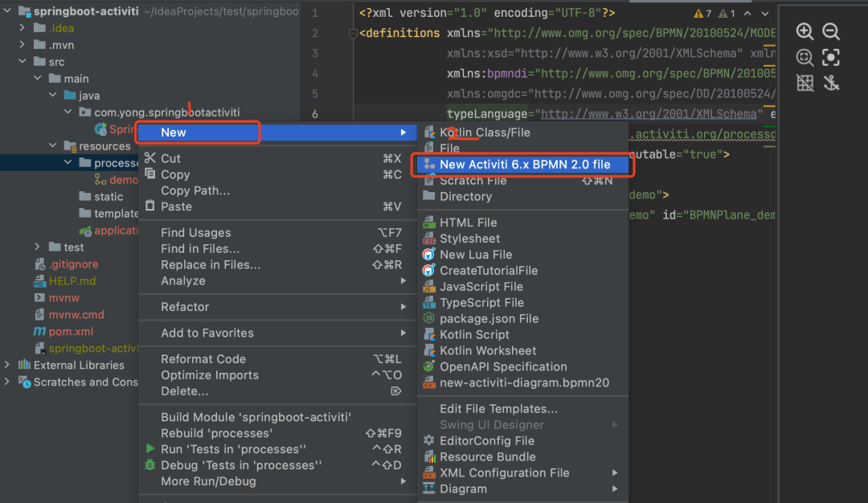Click the XMLSchema URL link in editor
The image size is (868, 503).
(x=649, y=114)
